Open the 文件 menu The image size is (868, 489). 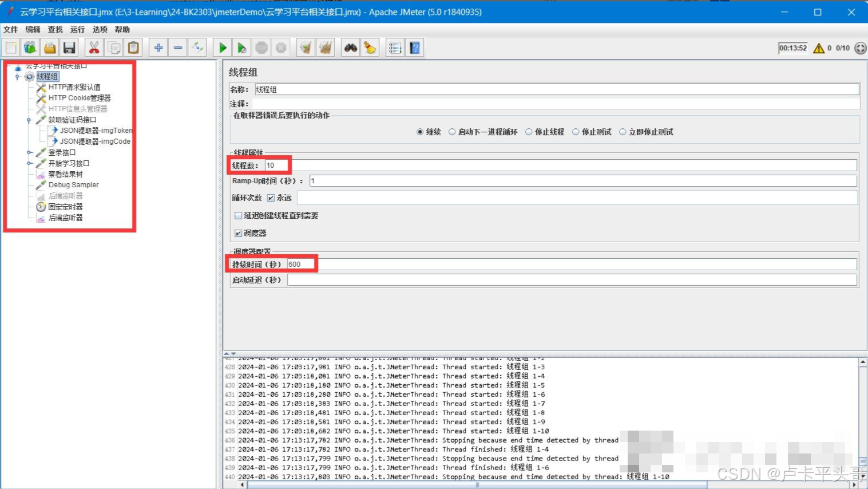tap(11, 29)
